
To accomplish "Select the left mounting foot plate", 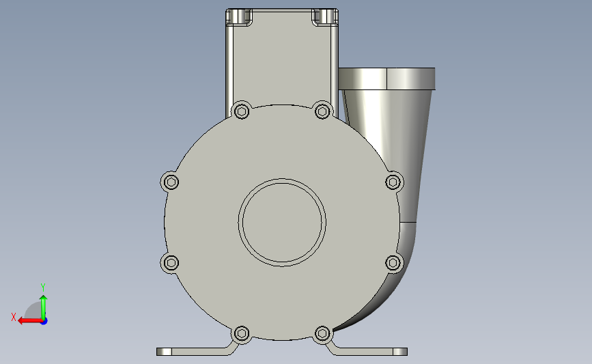I will click(x=197, y=352).
